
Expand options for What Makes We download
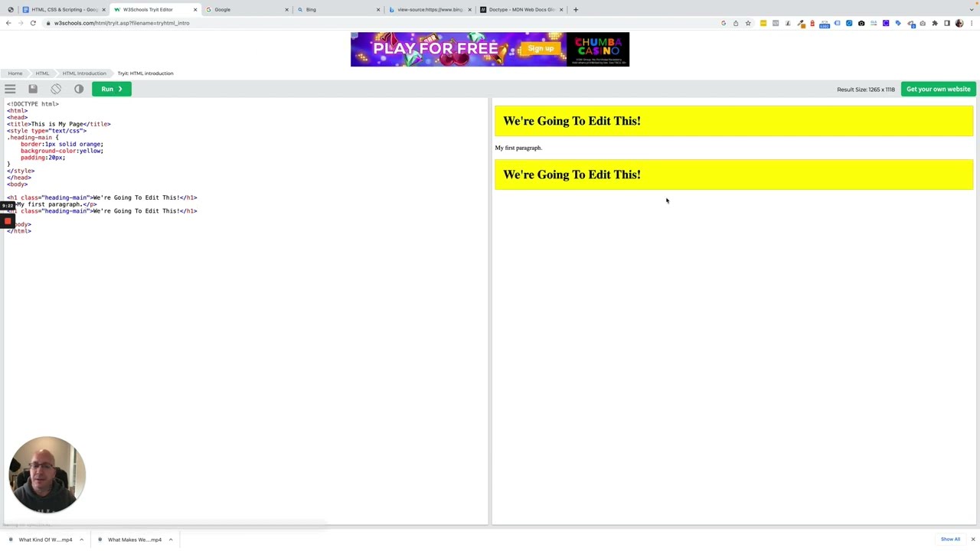(x=171, y=540)
